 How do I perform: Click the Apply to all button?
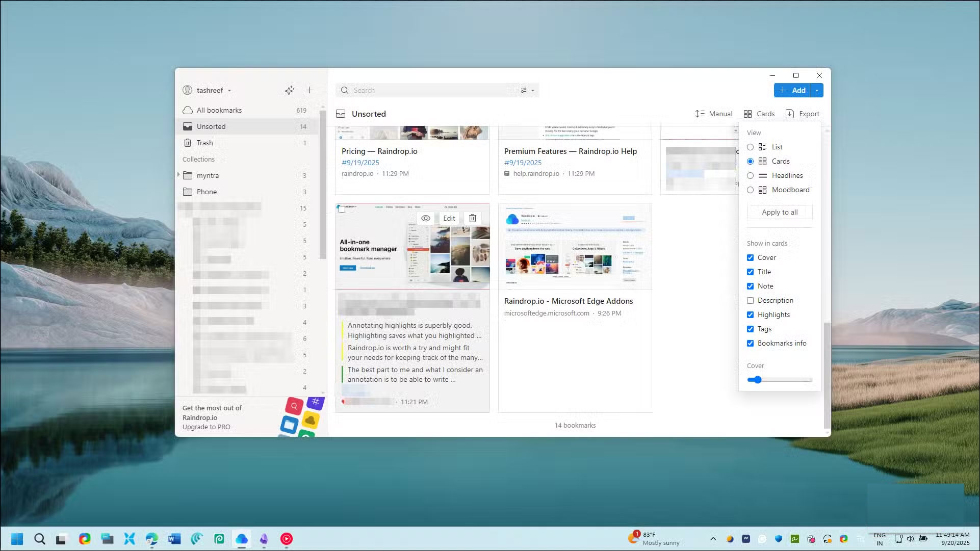(x=779, y=212)
